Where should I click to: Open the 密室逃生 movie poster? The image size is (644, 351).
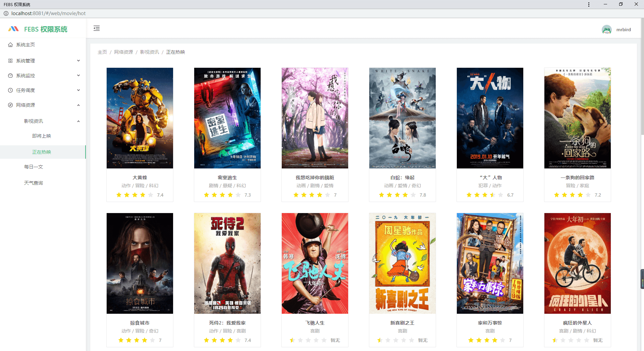click(x=227, y=118)
